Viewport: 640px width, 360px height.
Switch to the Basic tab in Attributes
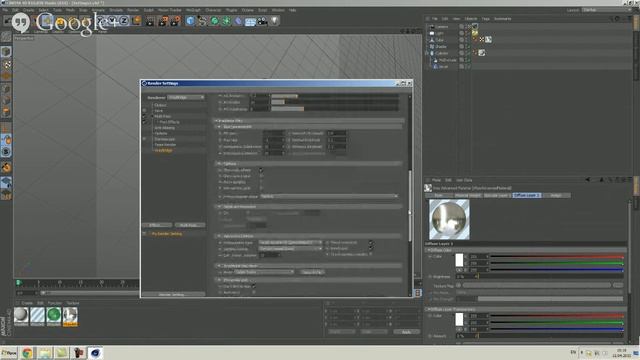(x=438, y=196)
